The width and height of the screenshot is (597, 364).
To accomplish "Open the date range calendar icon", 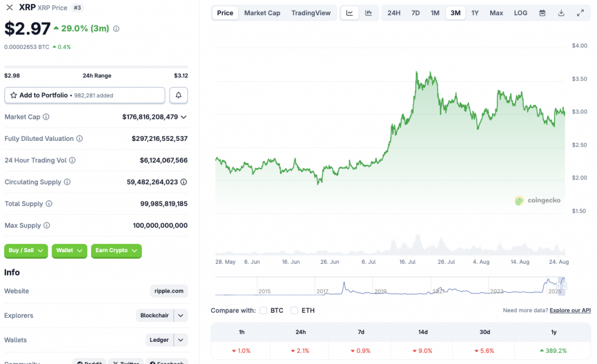I will tap(542, 12).
